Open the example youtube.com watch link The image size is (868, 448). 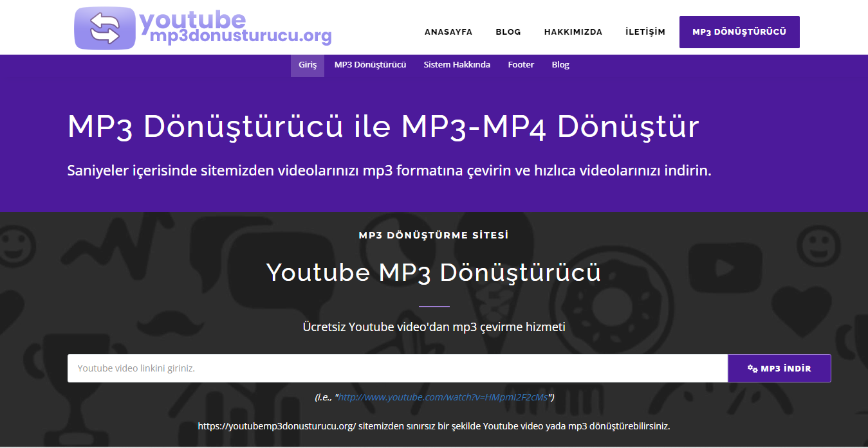coord(443,397)
